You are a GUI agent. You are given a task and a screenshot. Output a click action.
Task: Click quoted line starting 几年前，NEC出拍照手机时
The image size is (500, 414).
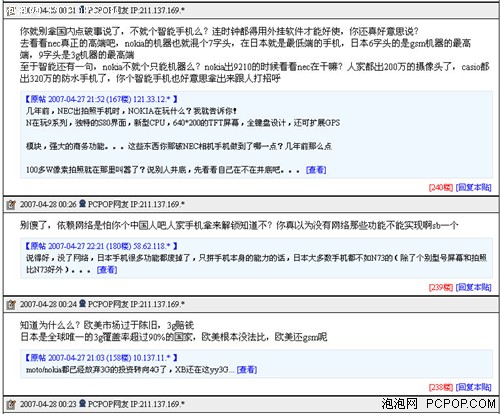pos(131,111)
